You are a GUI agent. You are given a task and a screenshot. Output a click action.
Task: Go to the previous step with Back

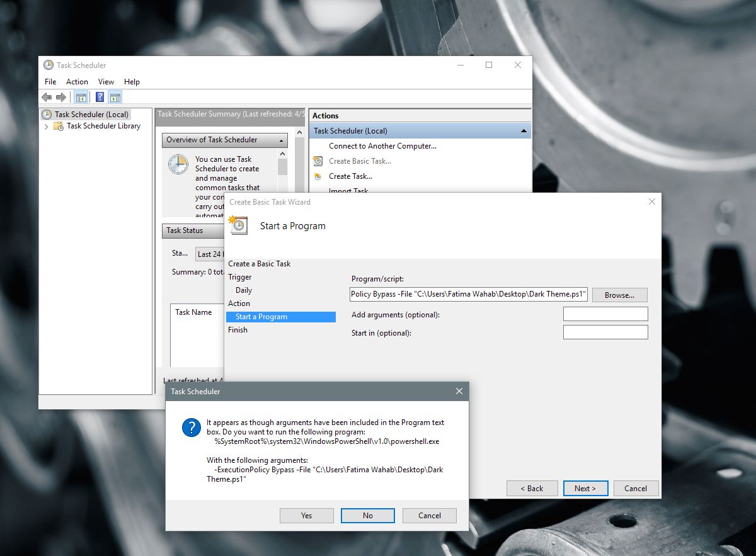click(x=532, y=488)
